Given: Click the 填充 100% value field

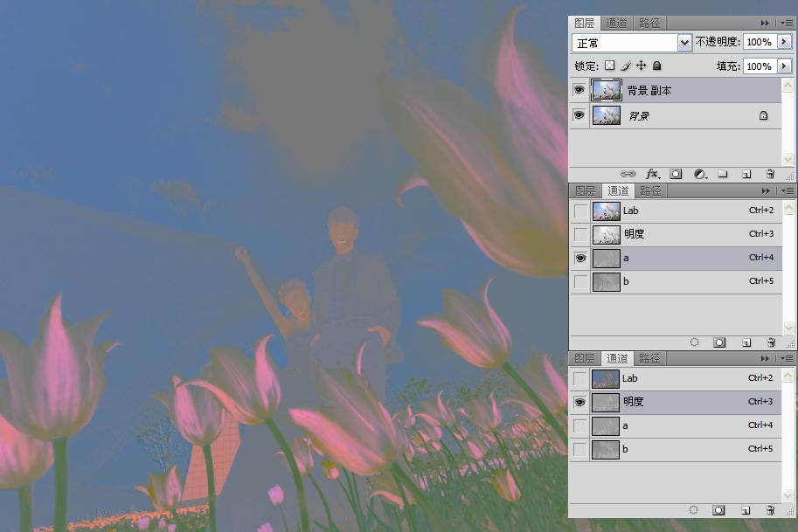Looking at the screenshot, I should 760,66.
